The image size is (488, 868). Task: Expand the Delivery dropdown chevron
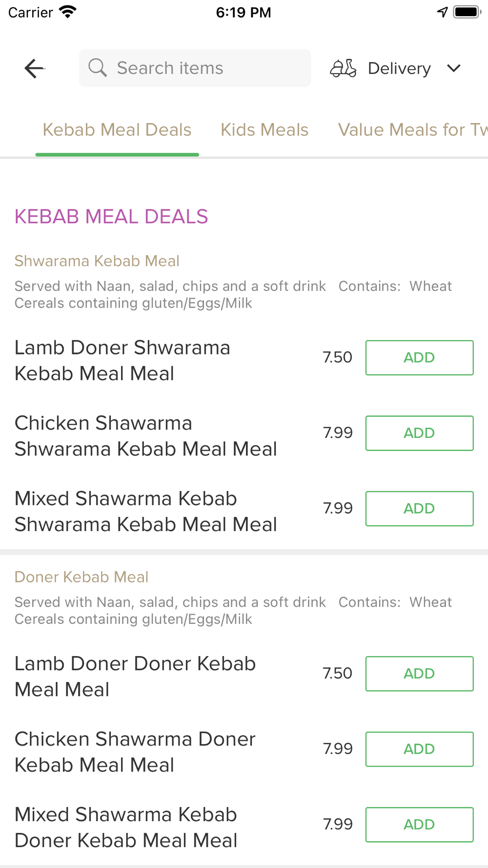coord(454,68)
